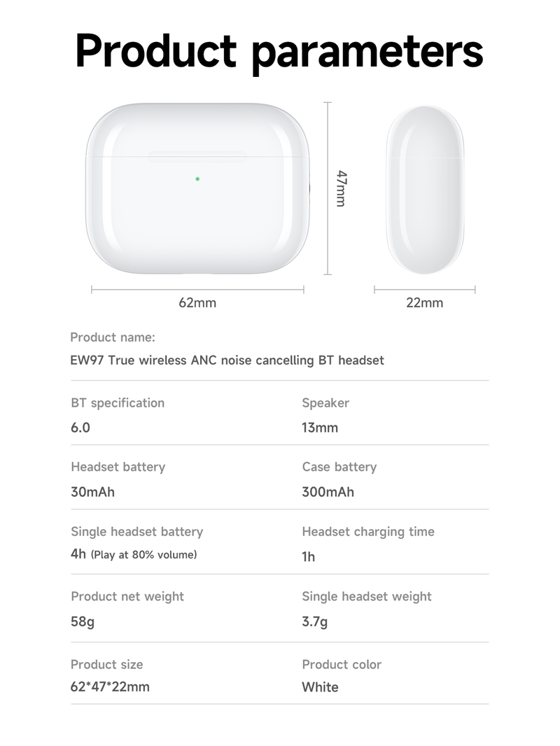Click the "Headset charging time" label

[x=367, y=532]
